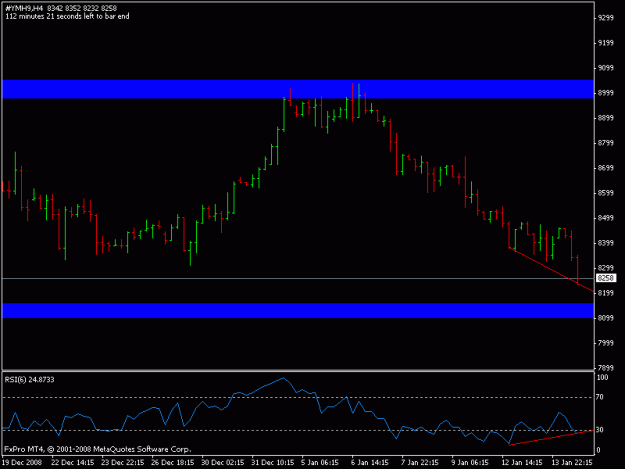Click the 9299 price scale label

(606, 18)
